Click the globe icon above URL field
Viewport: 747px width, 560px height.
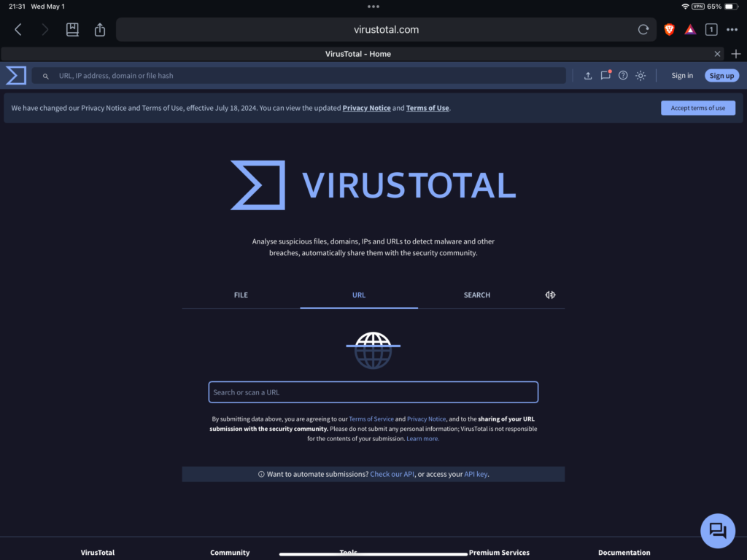coord(373,351)
